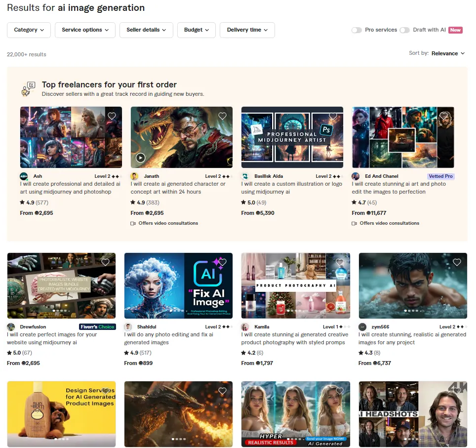476x448 pixels.
Task: Enable the Draft with AI toggle
Action: coord(404,30)
